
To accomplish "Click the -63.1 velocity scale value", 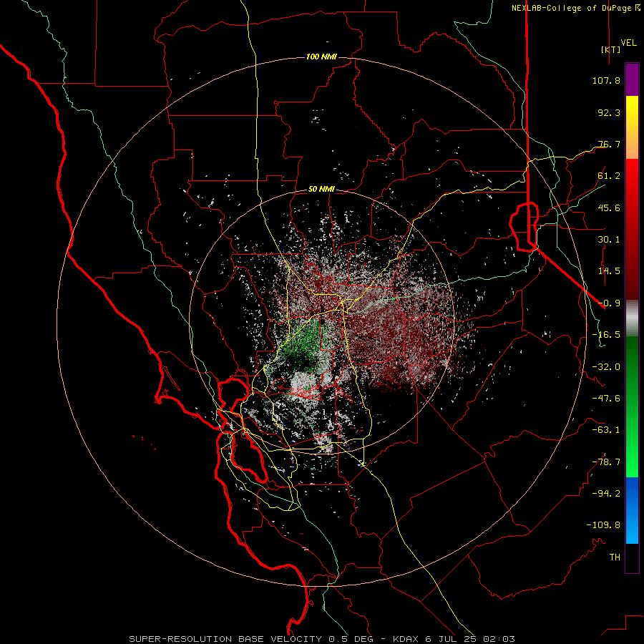I will coord(606,430).
